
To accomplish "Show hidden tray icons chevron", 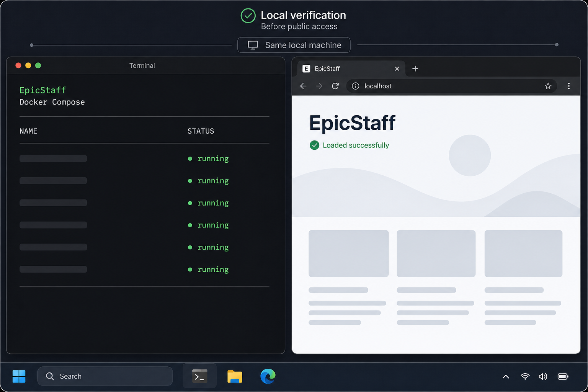I will pyautogui.click(x=506, y=377).
